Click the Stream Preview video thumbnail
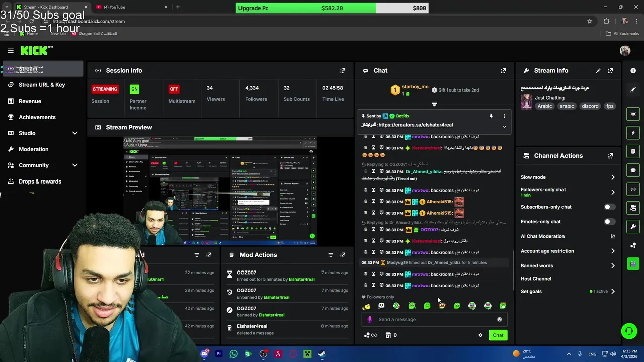644x362 pixels. coord(220,191)
